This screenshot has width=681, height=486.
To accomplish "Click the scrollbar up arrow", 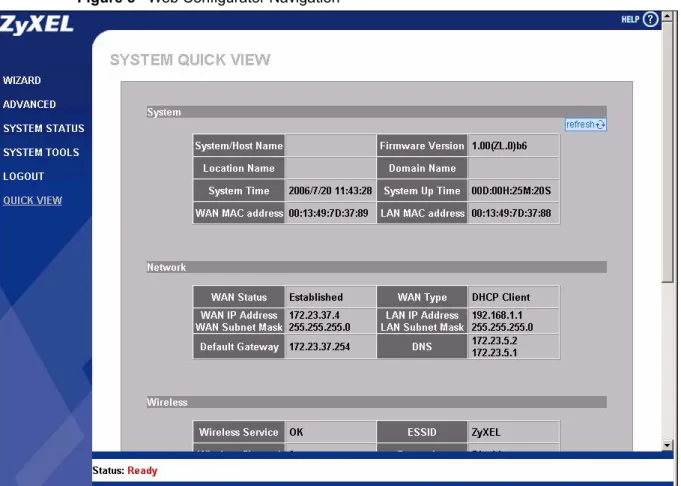I will [668, 17].
